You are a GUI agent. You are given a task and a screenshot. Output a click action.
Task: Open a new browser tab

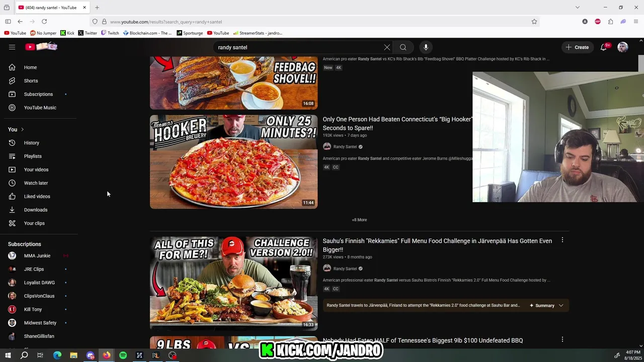(97, 8)
